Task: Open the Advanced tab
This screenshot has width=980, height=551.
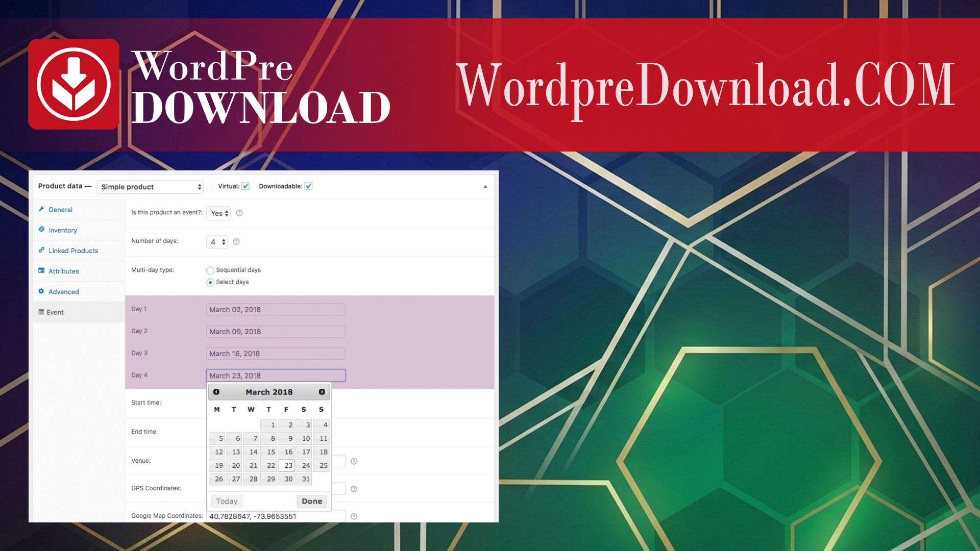Action: (79, 292)
